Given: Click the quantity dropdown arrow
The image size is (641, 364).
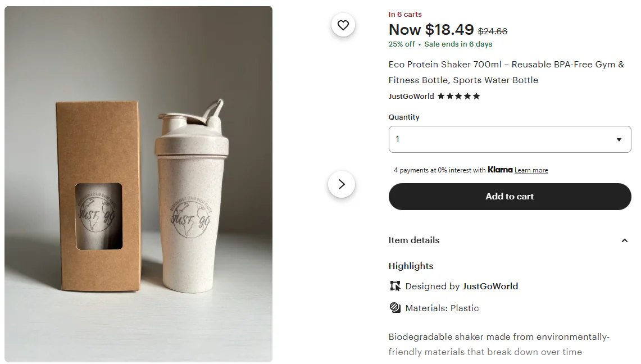Looking at the screenshot, I should tap(619, 139).
